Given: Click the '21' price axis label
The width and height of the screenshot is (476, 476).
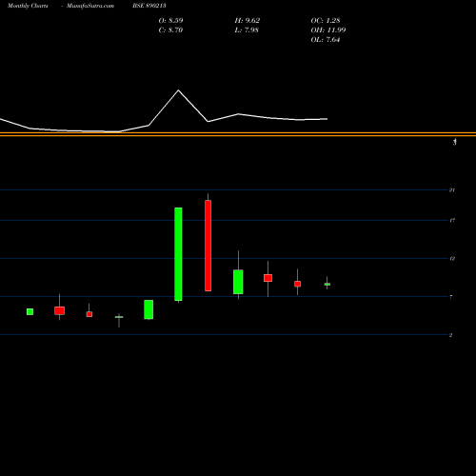Looking at the screenshot, I should (x=452, y=190).
